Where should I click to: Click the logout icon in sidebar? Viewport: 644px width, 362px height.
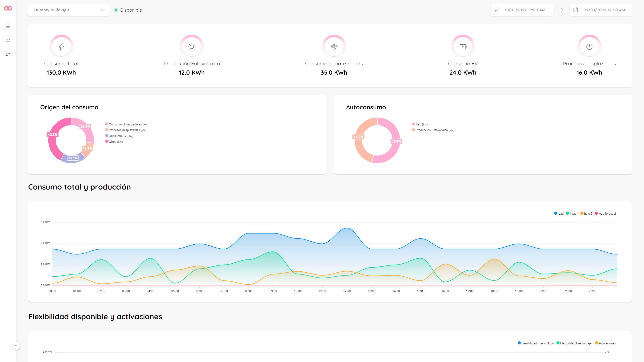(8, 54)
